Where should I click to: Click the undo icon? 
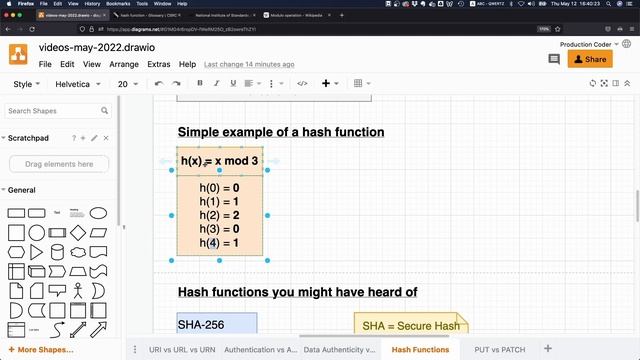pos(159,84)
